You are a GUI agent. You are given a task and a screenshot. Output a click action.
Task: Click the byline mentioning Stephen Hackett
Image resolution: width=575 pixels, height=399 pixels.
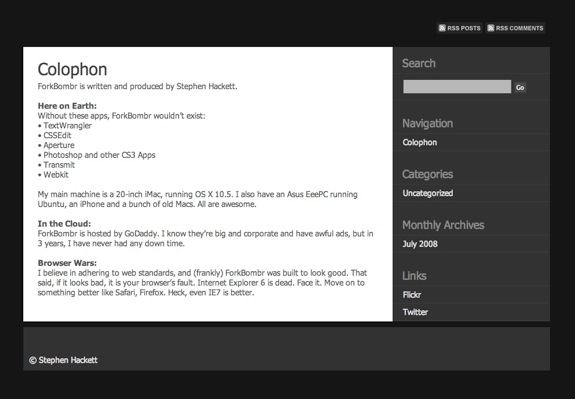coord(138,87)
